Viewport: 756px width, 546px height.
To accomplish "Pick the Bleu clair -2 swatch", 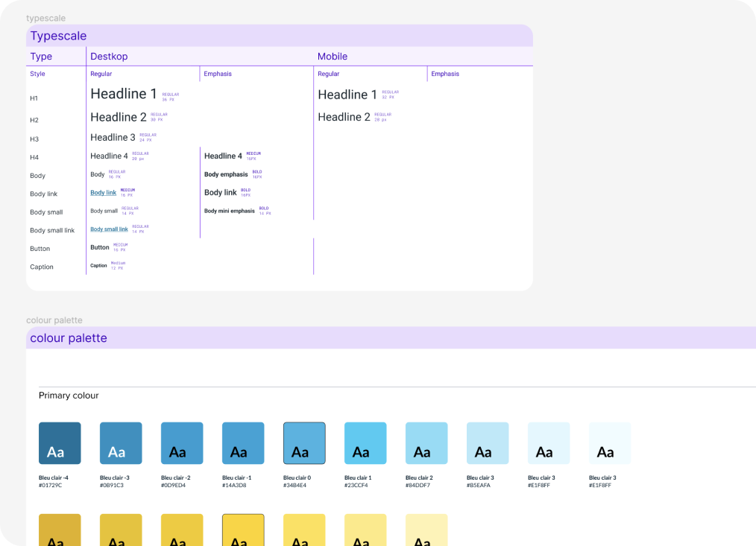I will pyautogui.click(x=182, y=443).
